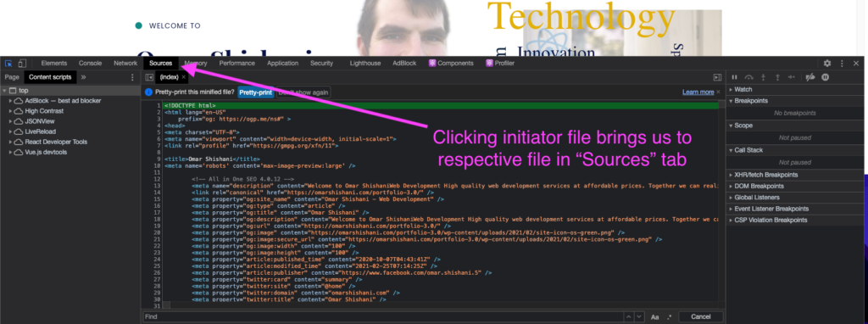The height and width of the screenshot is (324, 868).
Task: Expand the JSONView node
Action: (10, 121)
